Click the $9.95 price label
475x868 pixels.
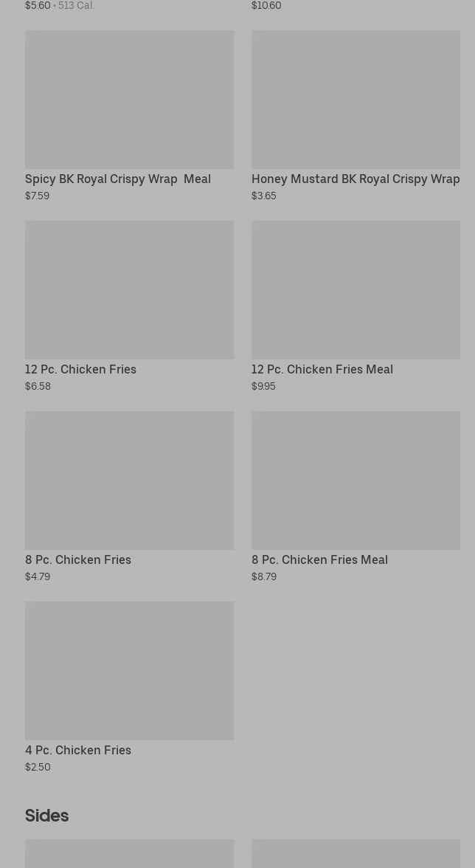click(264, 387)
